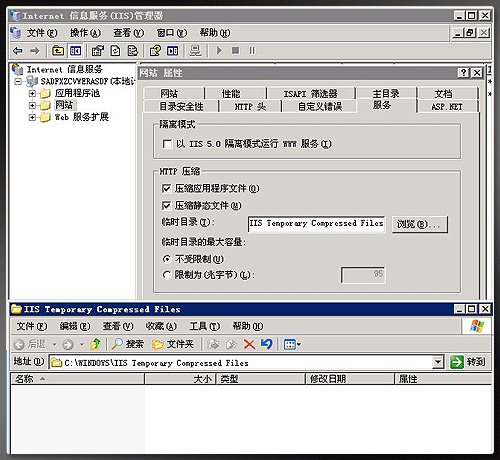Click the Start service play icon
The height and width of the screenshot is (460, 500).
[x=219, y=51]
